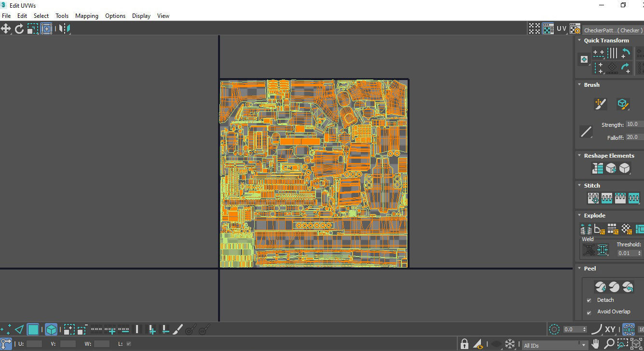Viewport: 644px width, 351px height.
Task: Enable Vertex sub-object mode at bottom
Action: [6, 330]
